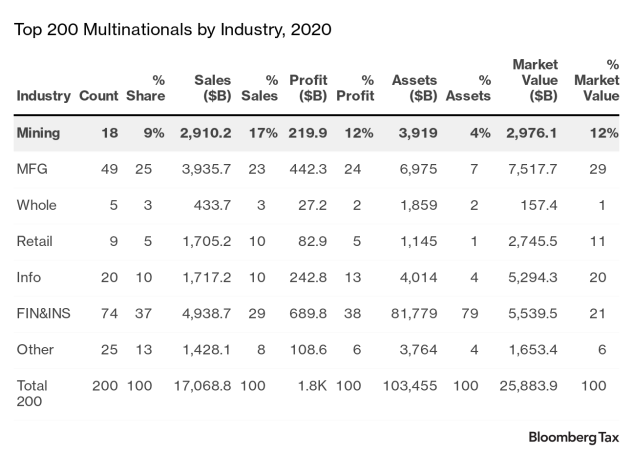This screenshot has width=633, height=452.
Task: Click the Assets ($B) column header
Action: click(414, 88)
